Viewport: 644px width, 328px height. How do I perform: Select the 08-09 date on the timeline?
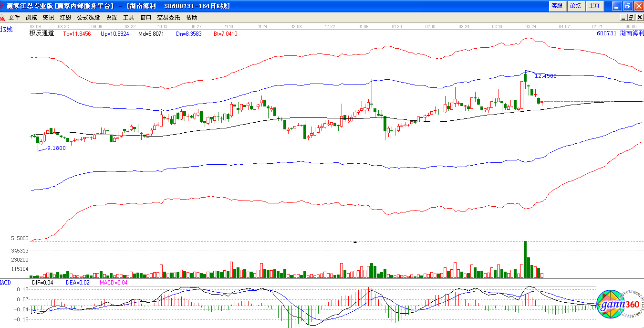[x=35, y=26]
